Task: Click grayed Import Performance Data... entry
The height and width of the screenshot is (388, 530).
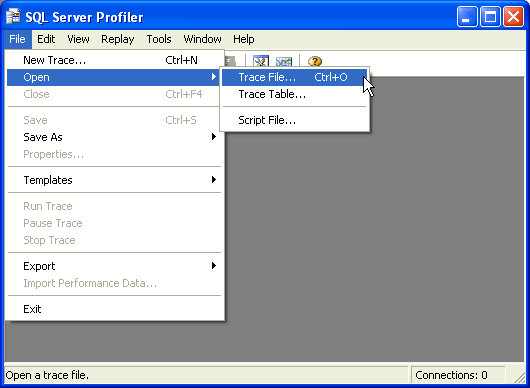Action: (x=115, y=283)
